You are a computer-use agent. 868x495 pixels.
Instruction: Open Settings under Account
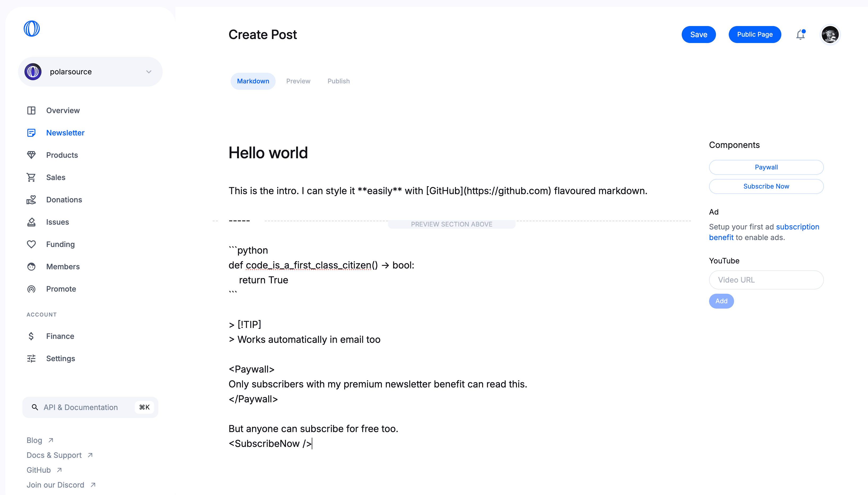[61, 358]
